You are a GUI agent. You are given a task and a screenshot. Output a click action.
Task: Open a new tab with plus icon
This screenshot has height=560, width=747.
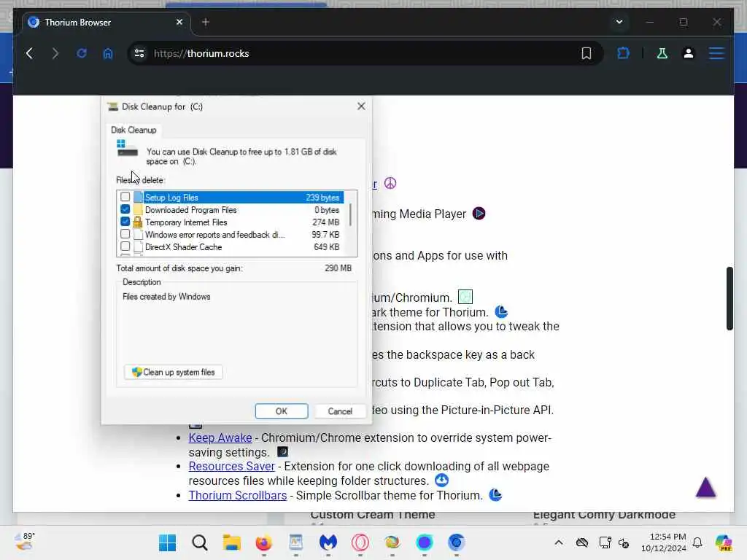tap(205, 22)
